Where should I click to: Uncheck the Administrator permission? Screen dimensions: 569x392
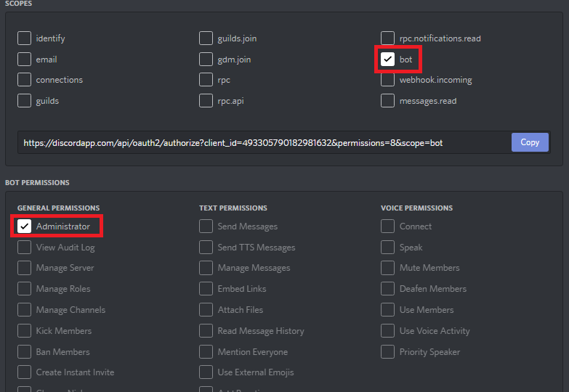click(x=24, y=226)
